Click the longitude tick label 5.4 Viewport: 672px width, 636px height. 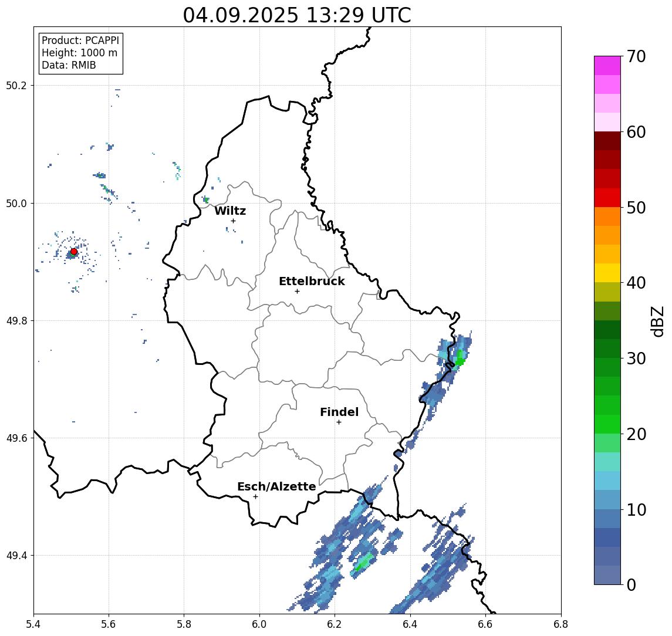(33, 624)
